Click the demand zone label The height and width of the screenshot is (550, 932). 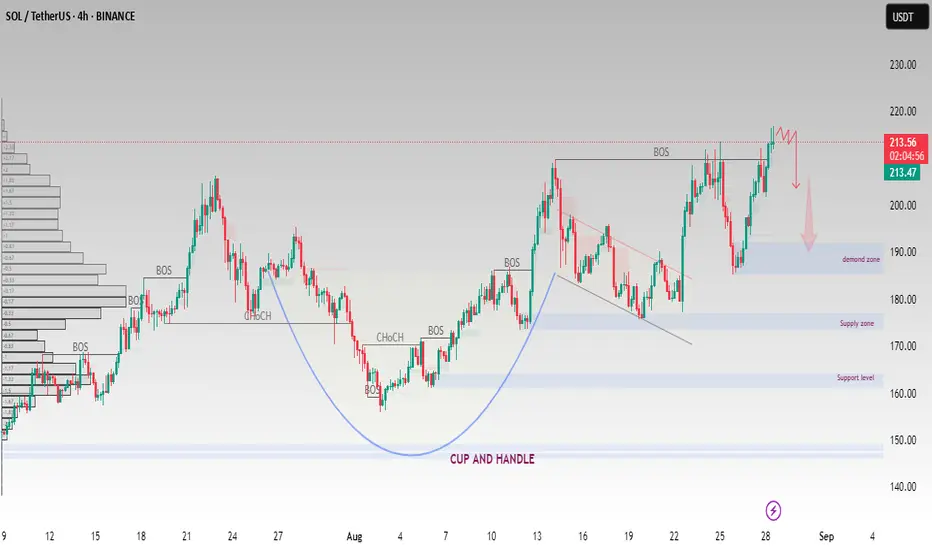(x=861, y=259)
